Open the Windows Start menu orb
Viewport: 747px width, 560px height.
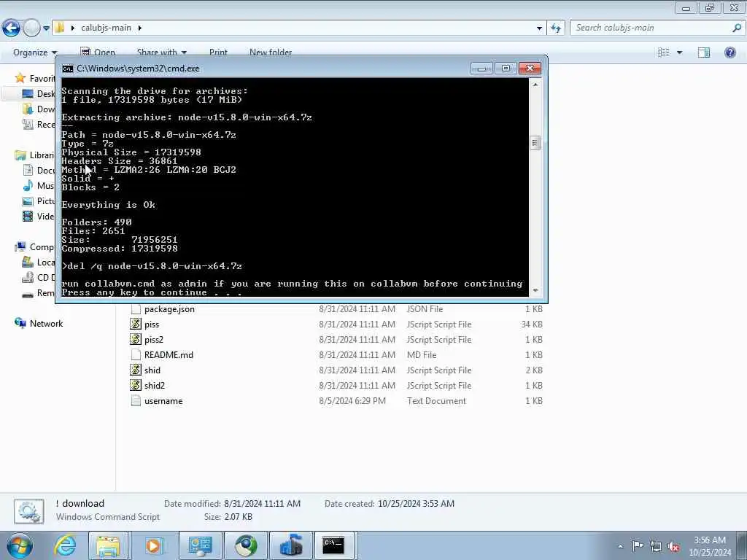point(20,545)
